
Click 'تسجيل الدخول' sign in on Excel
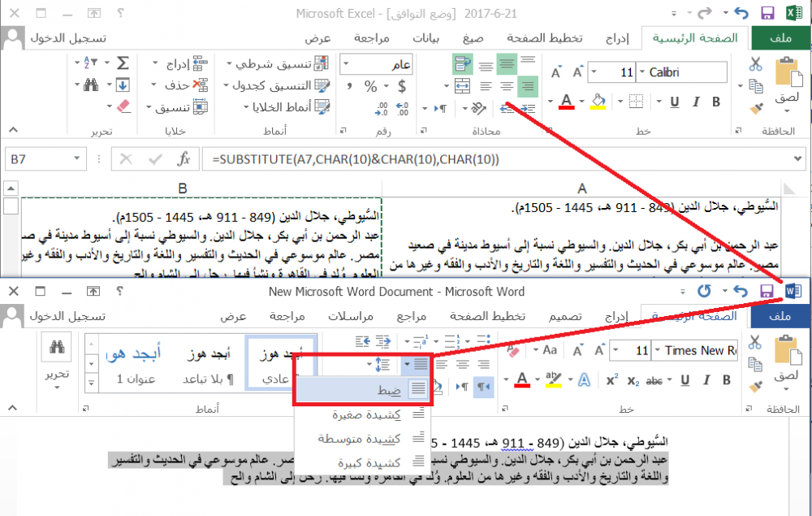click(x=68, y=38)
